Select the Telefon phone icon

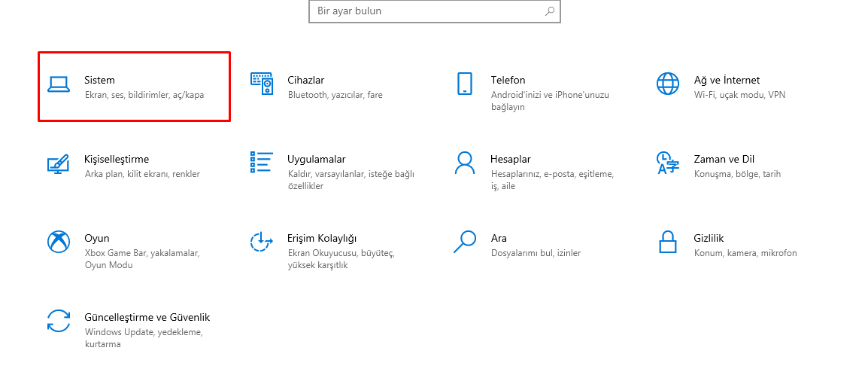(464, 84)
